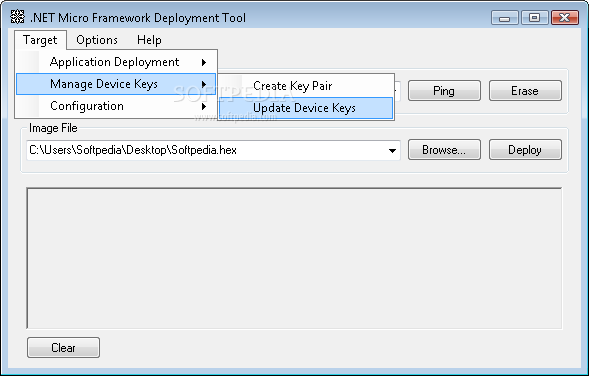Open the Configuration submenu
589x376 pixels.
pos(116,106)
